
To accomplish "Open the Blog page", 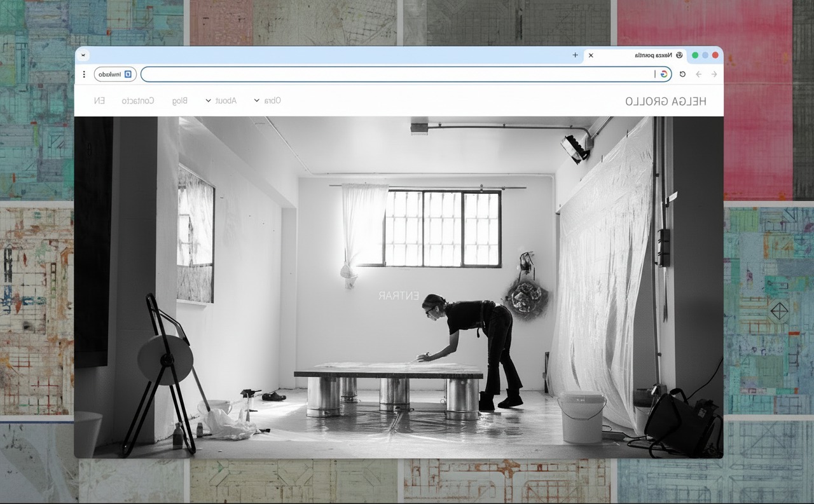I will point(180,100).
